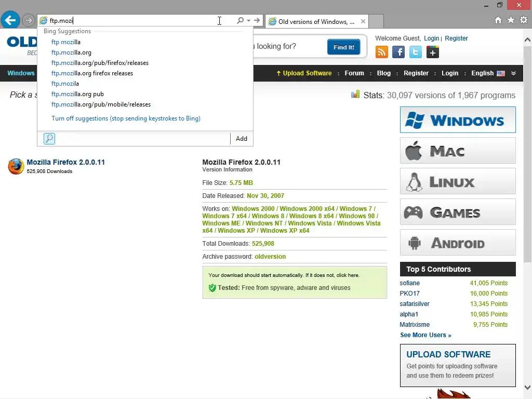Click the Add search provider button
Screen dimensions: 532x399
click(241, 138)
